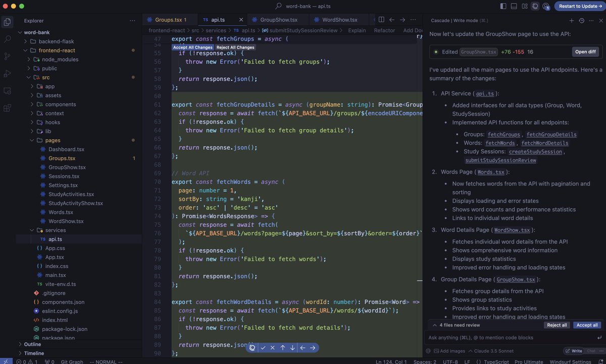Go to next change using down arrow

(x=292, y=347)
